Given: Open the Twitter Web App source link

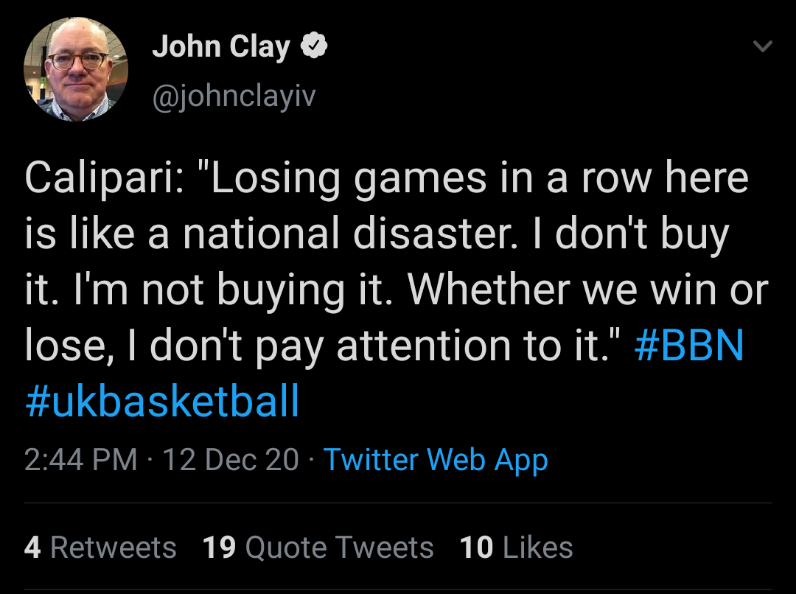Looking at the screenshot, I should (435, 460).
